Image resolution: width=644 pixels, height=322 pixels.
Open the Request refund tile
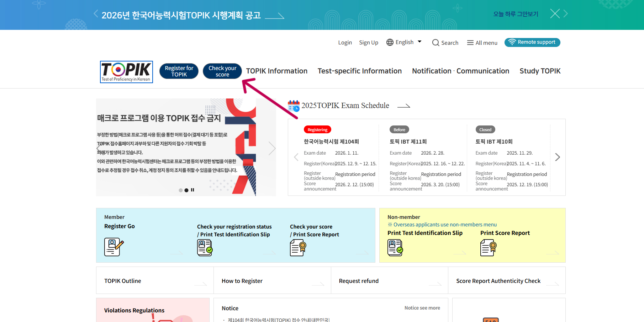[390, 280]
